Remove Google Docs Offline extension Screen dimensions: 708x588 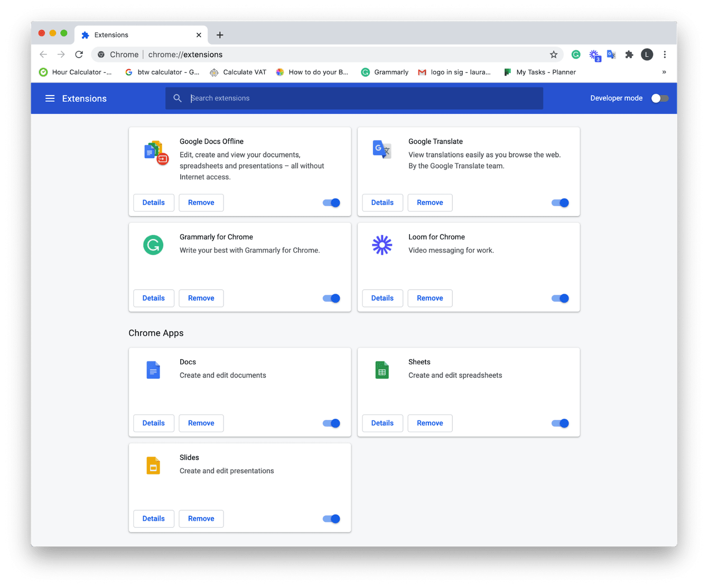pyautogui.click(x=201, y=203)
